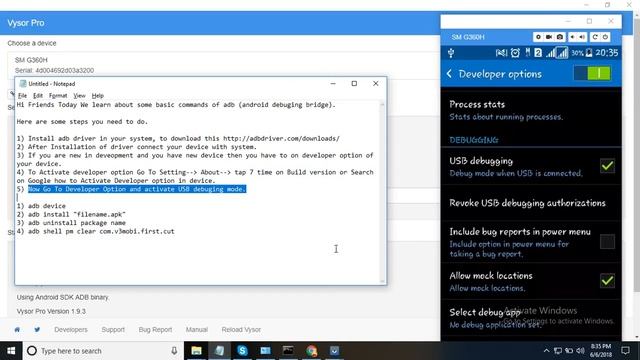Enable Include bug reports in power menu
Screen dimensions: 640x360
pos(607,242)
